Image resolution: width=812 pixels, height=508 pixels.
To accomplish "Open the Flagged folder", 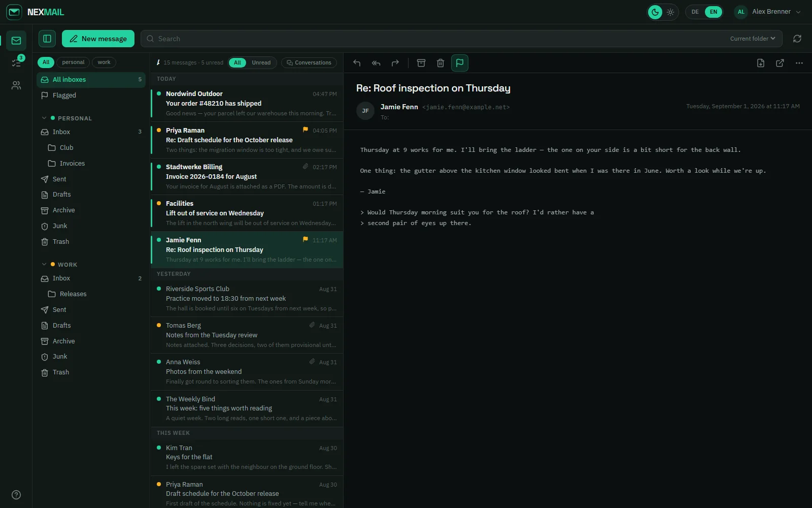I will coord(91,96).
